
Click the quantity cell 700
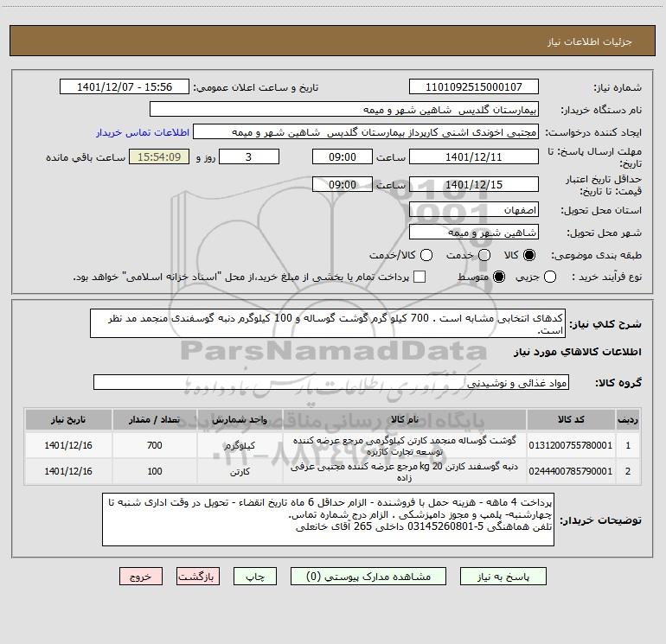tap(155, 445)
